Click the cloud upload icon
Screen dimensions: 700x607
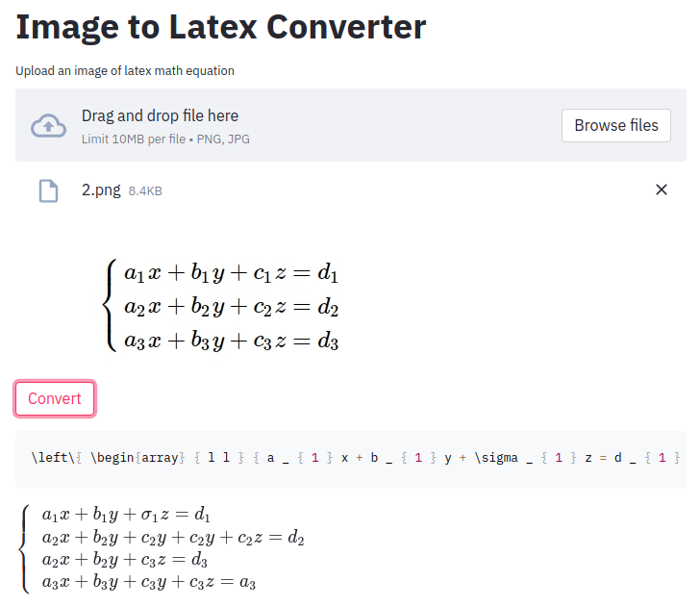pyautogui.click(x=48, y=125)
